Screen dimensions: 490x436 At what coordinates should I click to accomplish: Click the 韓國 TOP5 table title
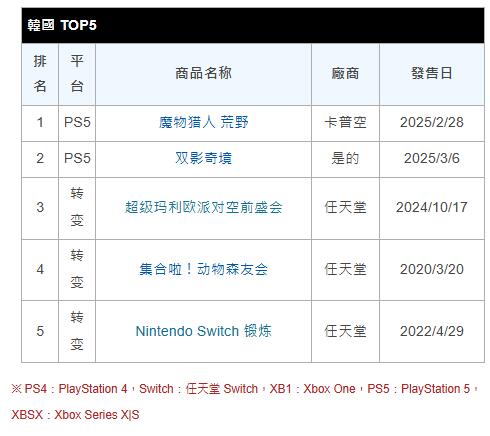[62, 25]
